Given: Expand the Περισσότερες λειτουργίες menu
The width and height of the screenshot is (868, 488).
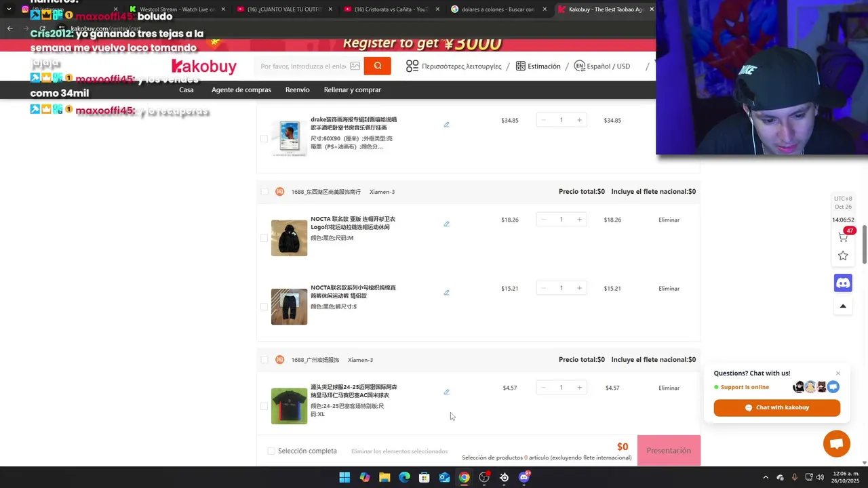Looking at the screenshot, I should click(454, 66).
